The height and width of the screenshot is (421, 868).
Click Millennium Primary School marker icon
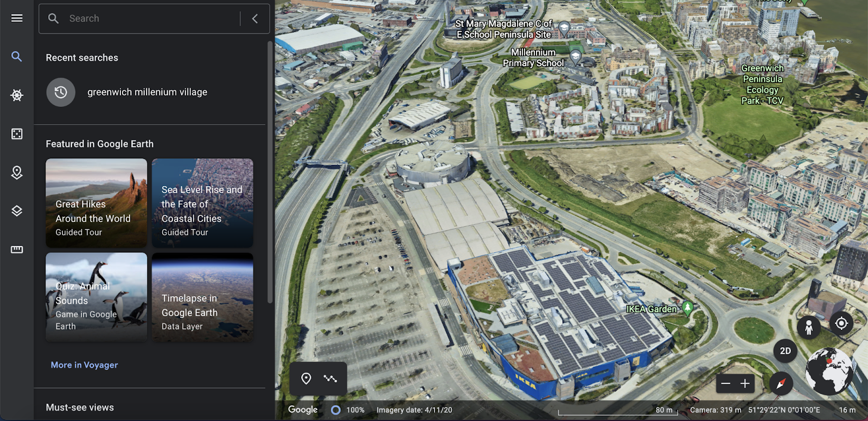click(x=576, y=56)
